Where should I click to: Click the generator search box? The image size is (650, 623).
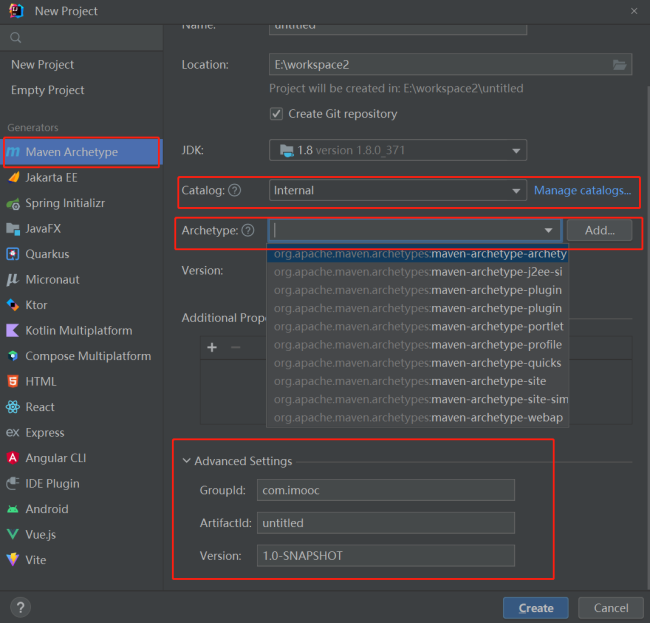(82, 38)
